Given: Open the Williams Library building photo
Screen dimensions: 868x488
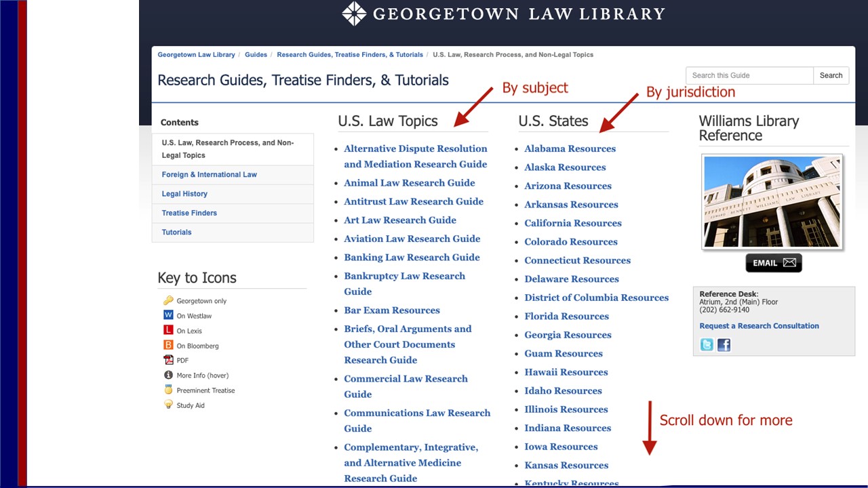Looking at the screenshot, I should tap(772, 202).
